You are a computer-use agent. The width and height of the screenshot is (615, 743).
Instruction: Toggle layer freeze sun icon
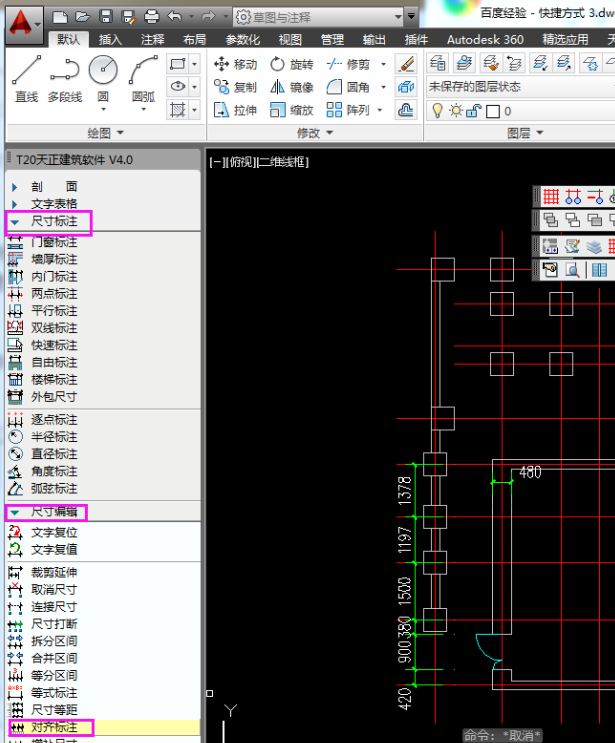pyautogui.click(x=456, y=111)
